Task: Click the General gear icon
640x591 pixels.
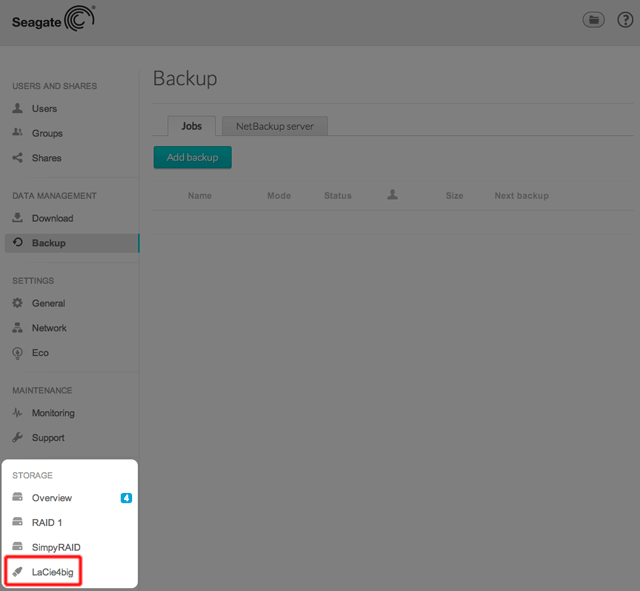Action: click(x=18, y=303)
